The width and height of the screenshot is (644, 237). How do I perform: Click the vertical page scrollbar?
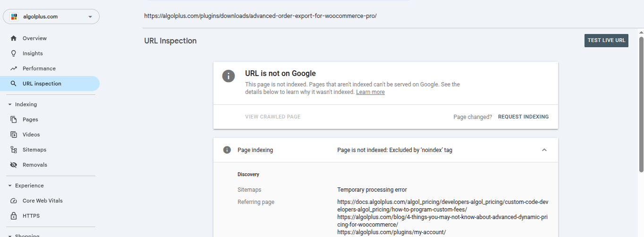point(641,104)
